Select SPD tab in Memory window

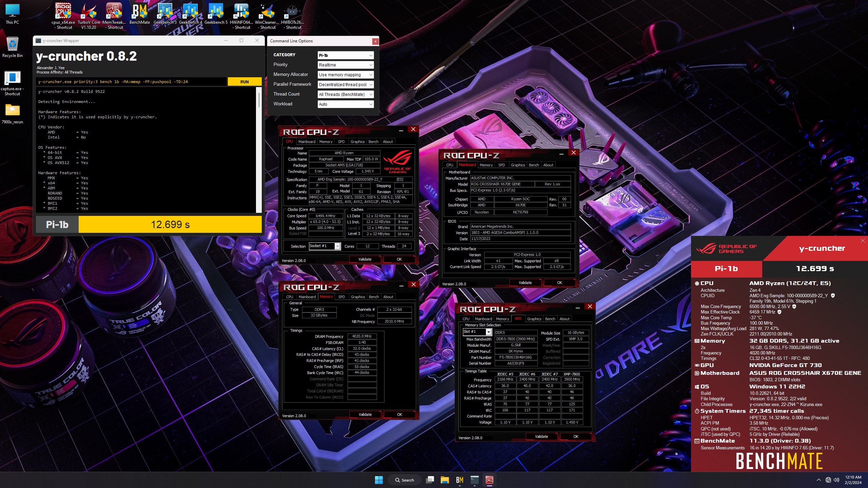tap(341, 297)
